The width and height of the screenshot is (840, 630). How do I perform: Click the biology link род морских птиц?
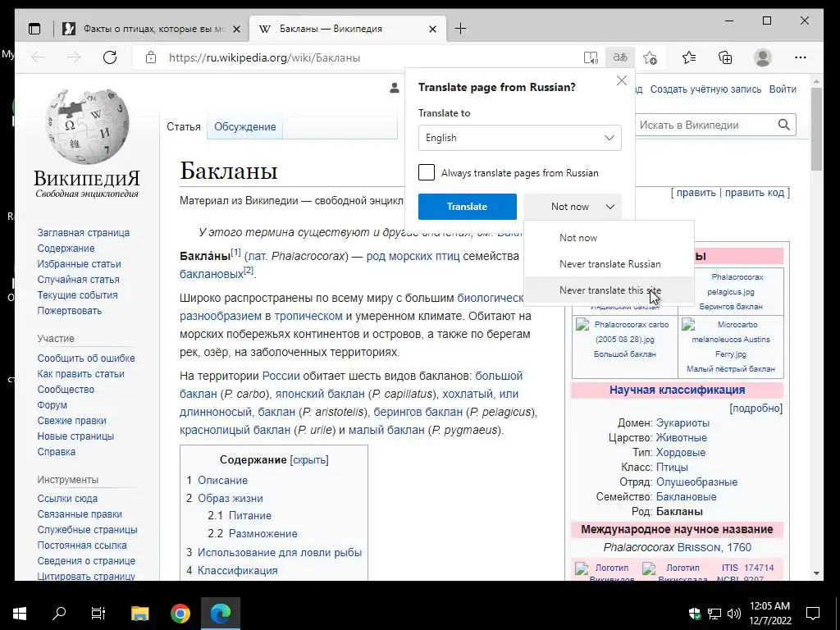pyautogui.click(x=413, y=256)
